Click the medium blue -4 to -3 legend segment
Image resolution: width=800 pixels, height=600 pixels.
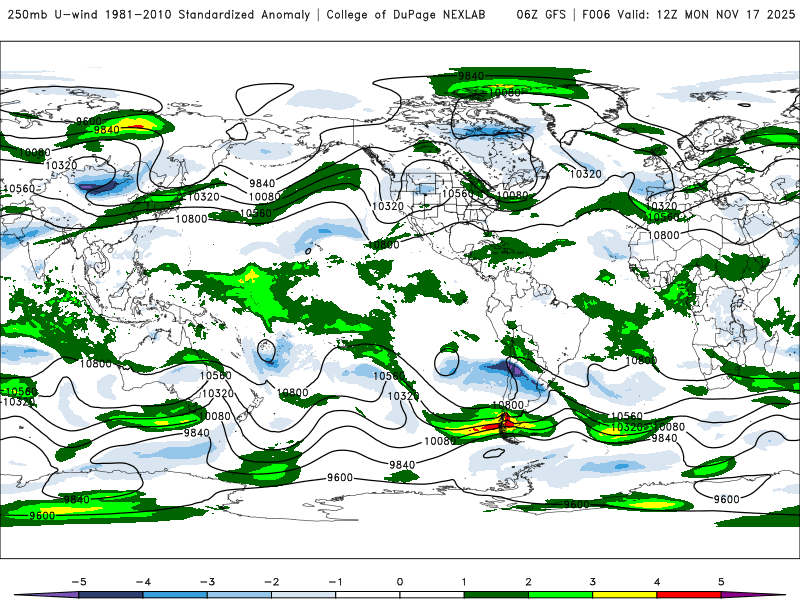(175, 595)
